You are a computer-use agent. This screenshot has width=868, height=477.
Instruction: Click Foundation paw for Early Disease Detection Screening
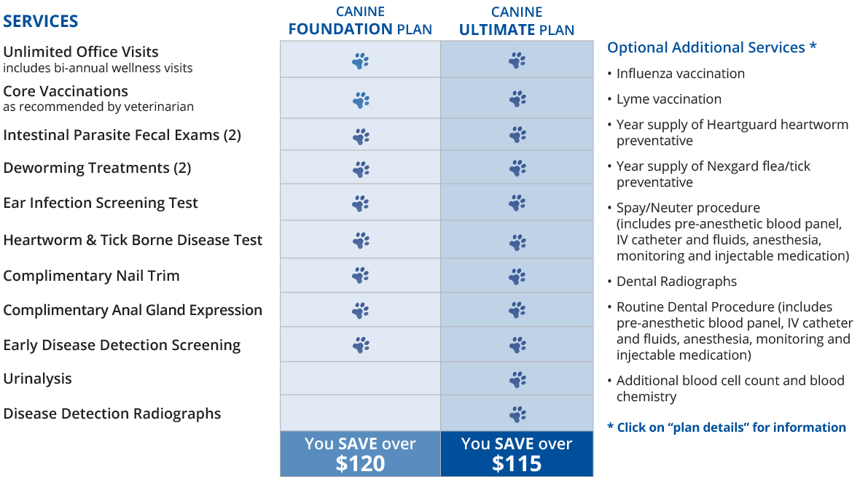coord(361,345)
